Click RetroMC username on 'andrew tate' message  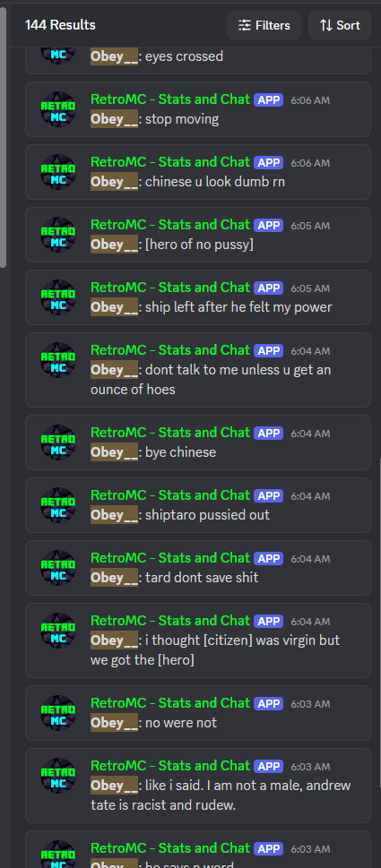[170, 766]
